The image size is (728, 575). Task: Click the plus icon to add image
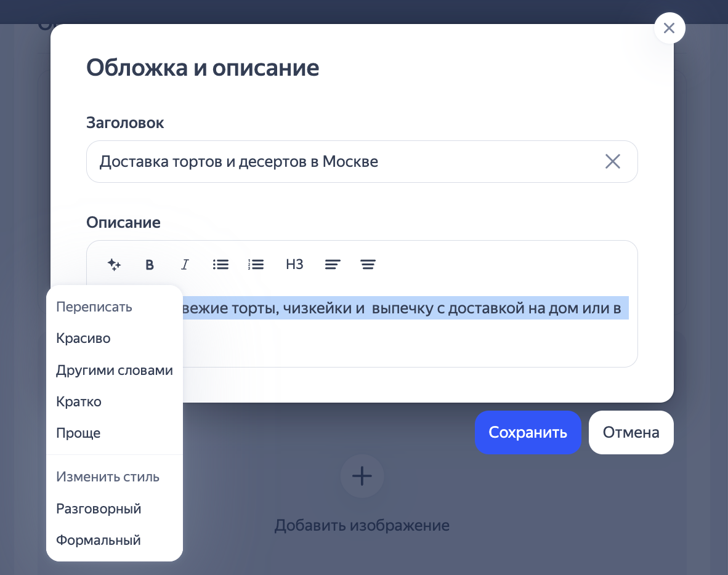362,476
